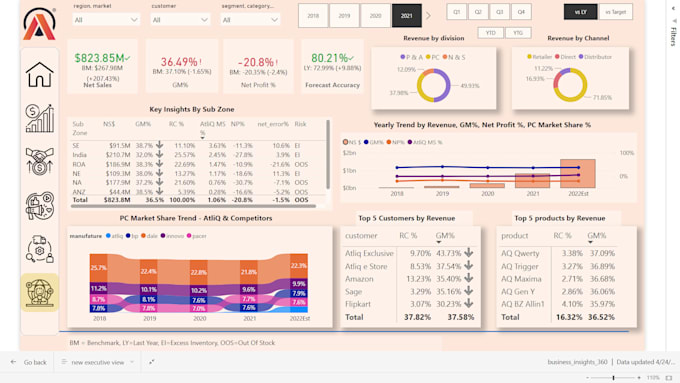
Task: Open the Finance view dollar-chart icon
Action: point(39,118)
